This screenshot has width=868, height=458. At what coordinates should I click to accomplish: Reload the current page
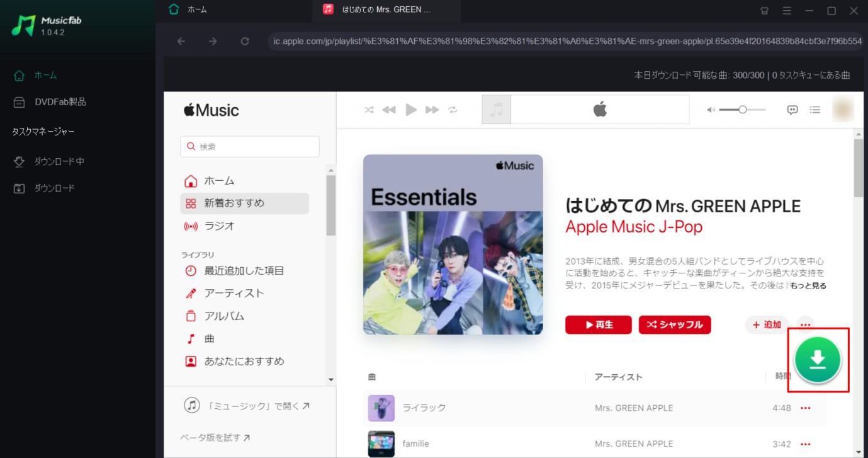tap(245, 42)
